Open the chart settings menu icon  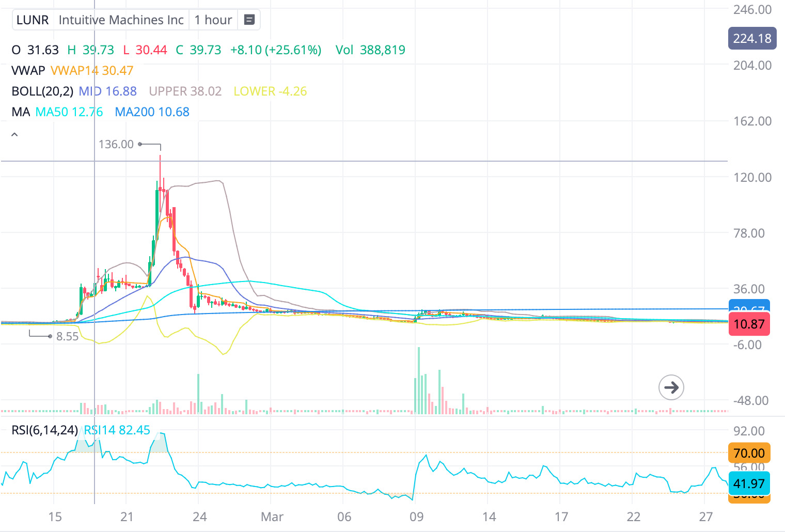249,20
